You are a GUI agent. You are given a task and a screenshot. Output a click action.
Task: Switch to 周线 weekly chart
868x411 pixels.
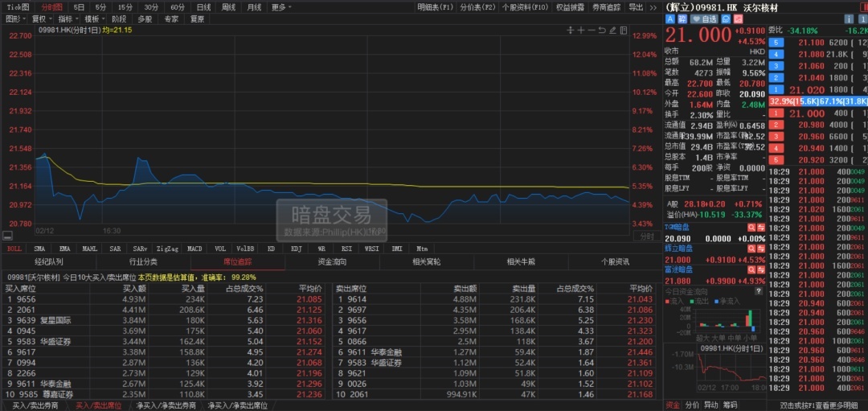click(228, 7)
